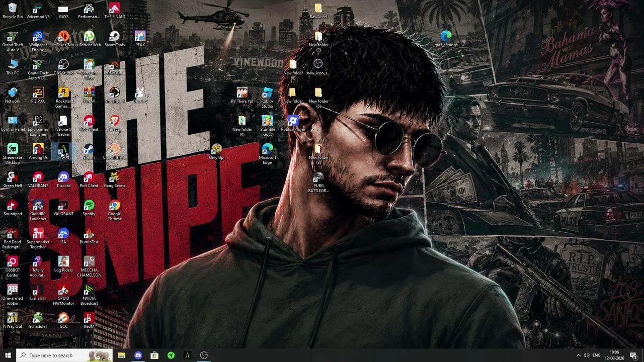Screen dimensions: 644x362
Task: Select the This PC icon
Action: click(13, 67)
